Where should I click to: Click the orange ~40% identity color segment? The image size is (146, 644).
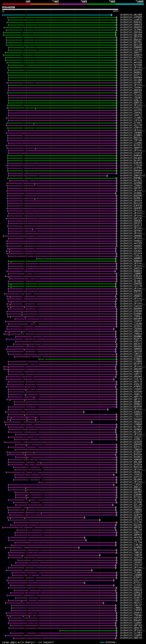click(x=44, y=4)
